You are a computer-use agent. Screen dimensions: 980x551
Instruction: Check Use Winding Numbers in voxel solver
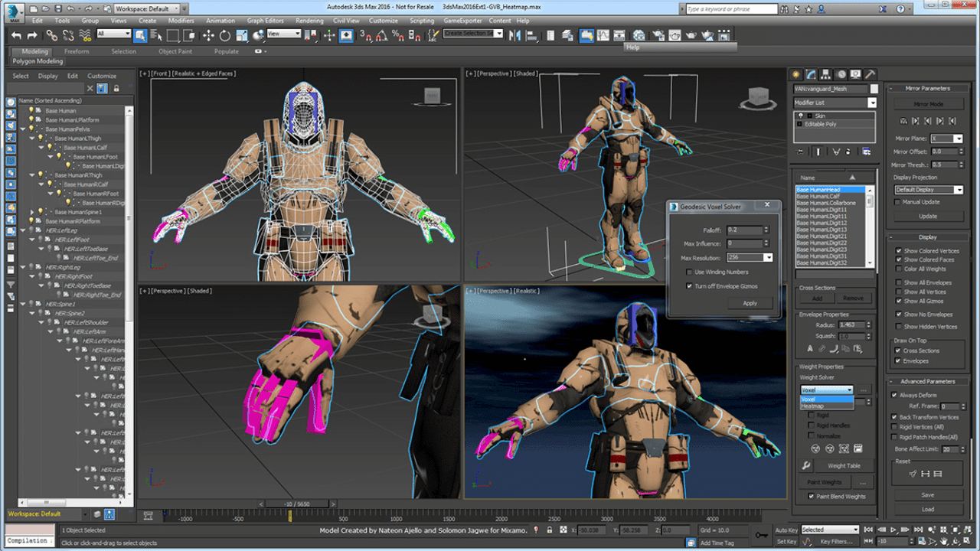pyautogui.click(x=688, y=272)
